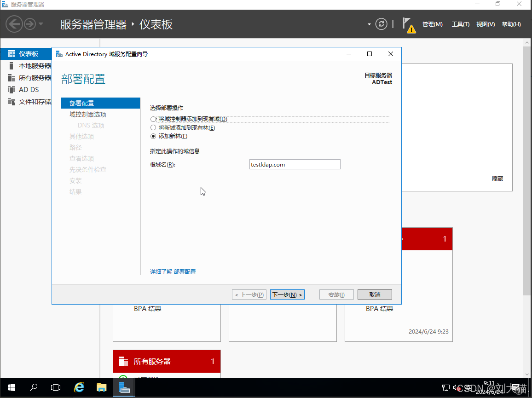Screen dimensions: 532x398
Task: Open the 帮助(H) menu
Action: (x=511, y=24)
